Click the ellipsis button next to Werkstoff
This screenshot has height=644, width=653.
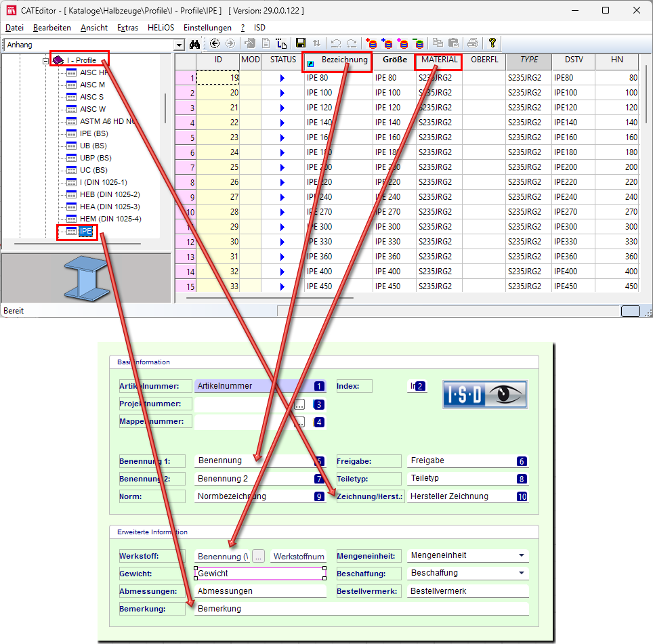click(258, 557)
